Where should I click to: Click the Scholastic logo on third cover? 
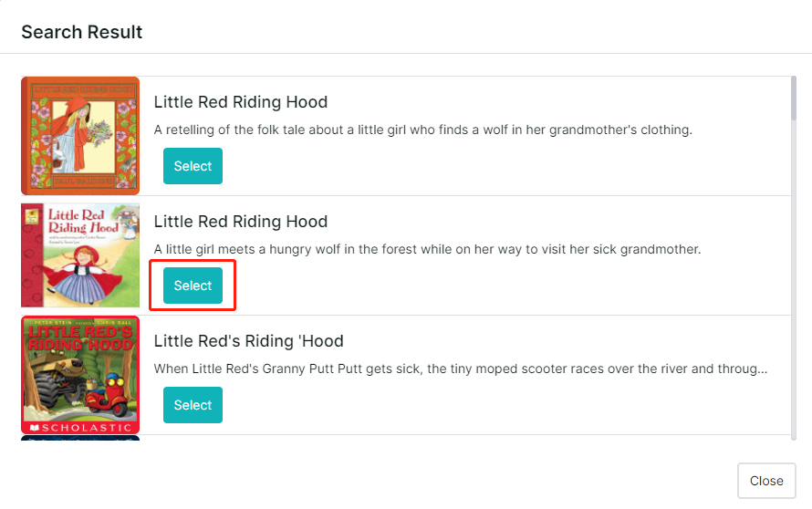80,428
